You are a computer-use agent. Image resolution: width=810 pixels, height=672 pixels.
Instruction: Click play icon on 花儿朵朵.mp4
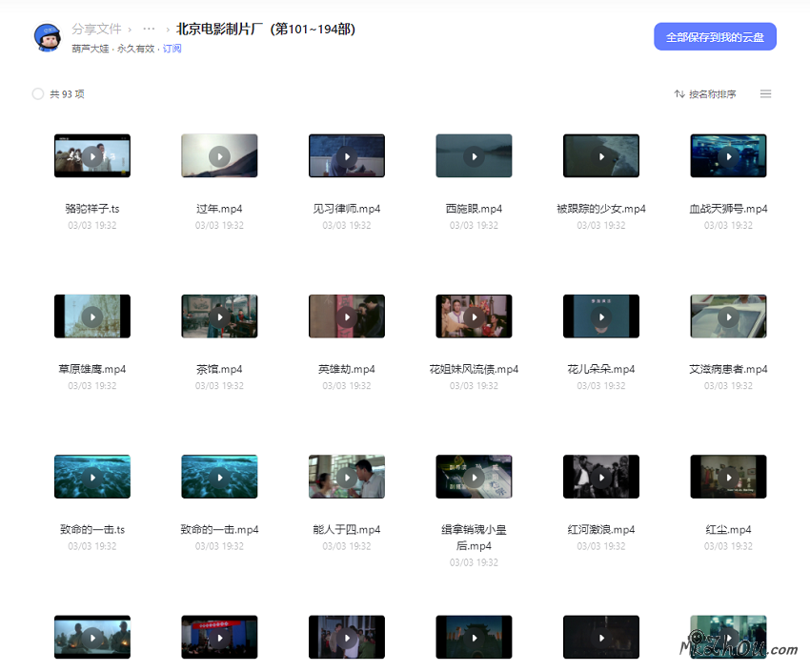pos(601,316)
